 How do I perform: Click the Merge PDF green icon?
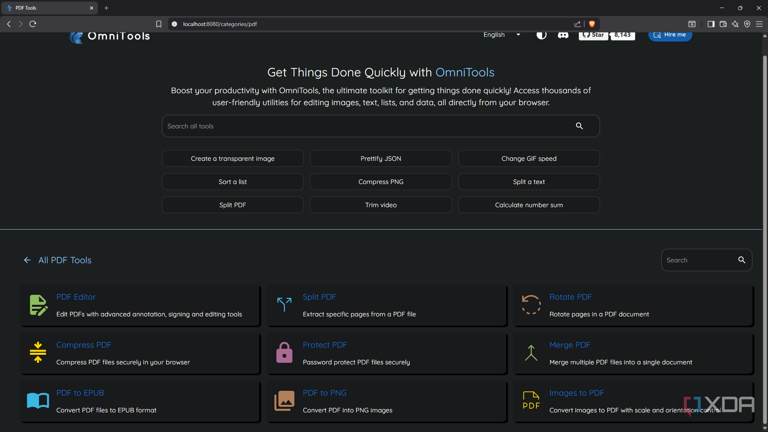click(x=531, y=353)
